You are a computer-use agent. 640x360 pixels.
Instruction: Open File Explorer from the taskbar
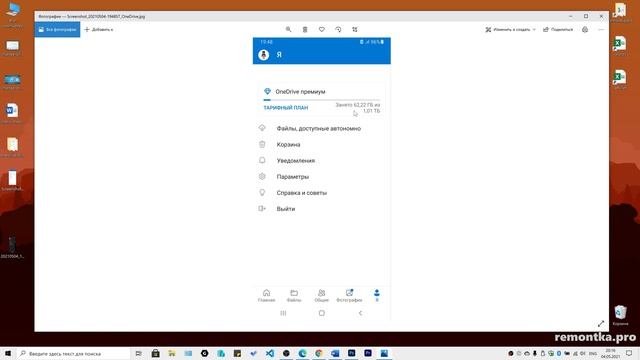[x=172, y=353]
